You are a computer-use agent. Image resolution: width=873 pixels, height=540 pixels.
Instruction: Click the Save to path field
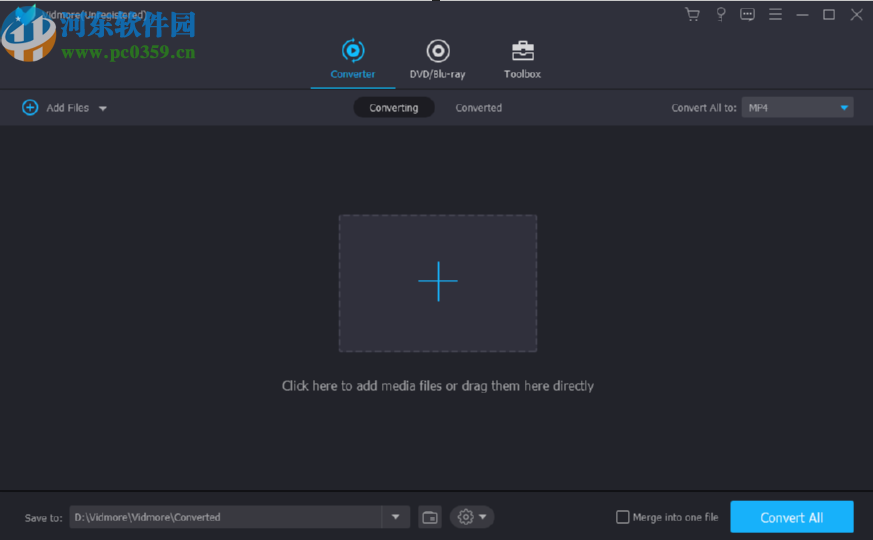click(225, 517)
